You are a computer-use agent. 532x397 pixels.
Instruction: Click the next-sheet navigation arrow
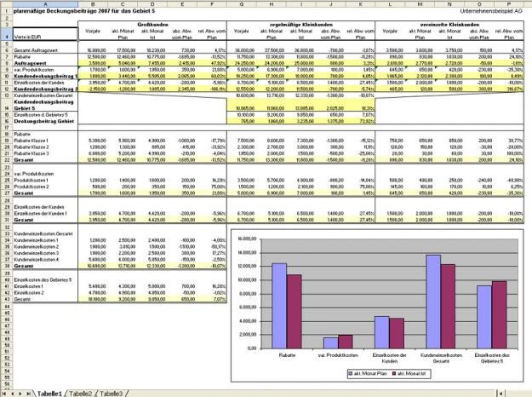pos(20,394)
